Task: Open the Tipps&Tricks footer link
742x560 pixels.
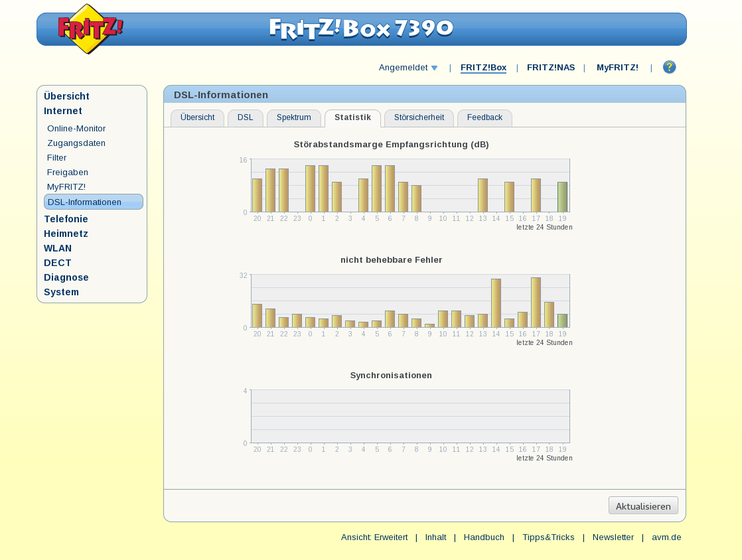Action: [x=548, y=537]
